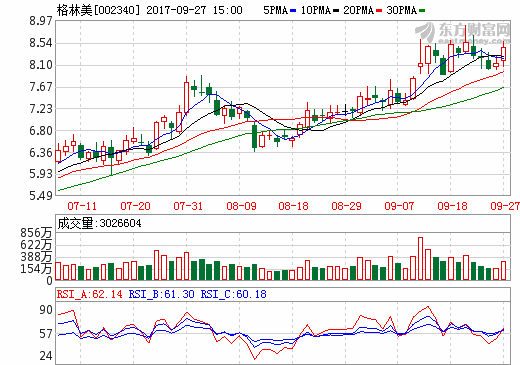The width and height of the screenshot is (520, 365).
Task: Click the 5PMA legend label
Action: click(275, 10)
